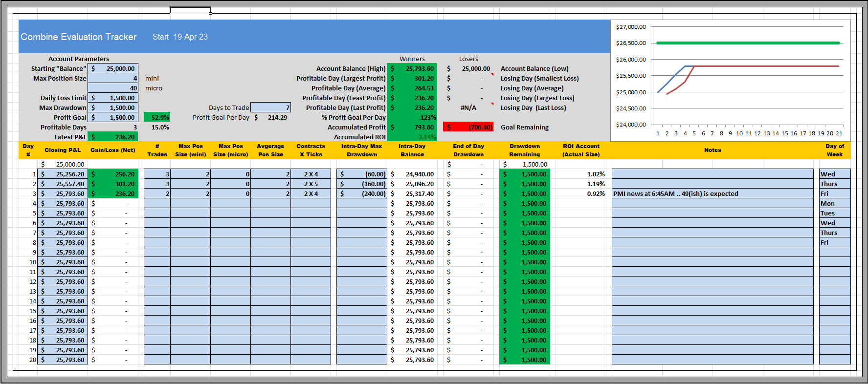Select day 2 Contracts X Ticks 2 X 5
The image size is (868, 384).
pos(311,184)
